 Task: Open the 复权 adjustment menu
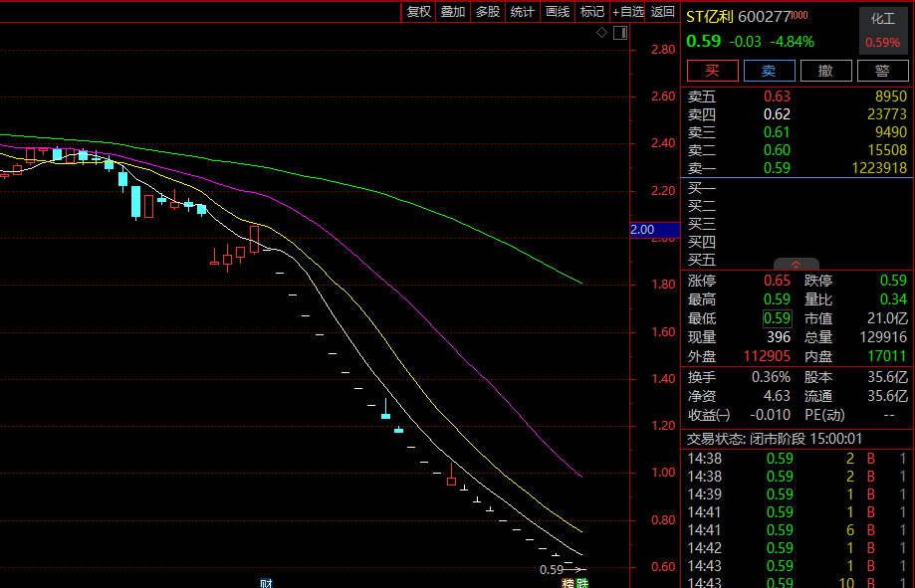418,12
